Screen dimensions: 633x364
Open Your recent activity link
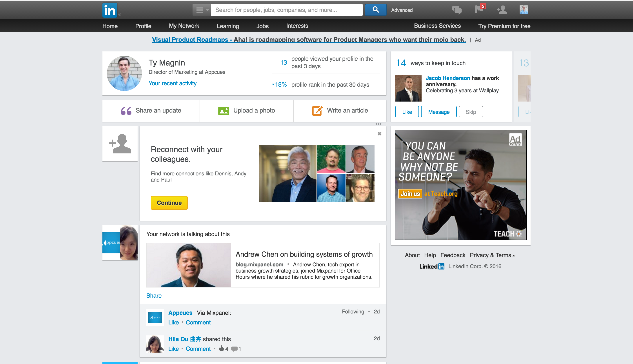point(173,83)
